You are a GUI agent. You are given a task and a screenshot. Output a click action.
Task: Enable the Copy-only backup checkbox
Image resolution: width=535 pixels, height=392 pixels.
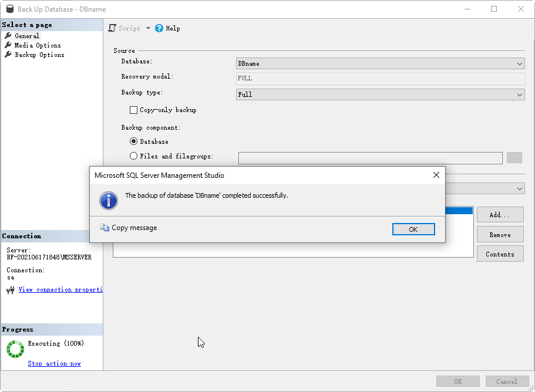coord(133,110)
